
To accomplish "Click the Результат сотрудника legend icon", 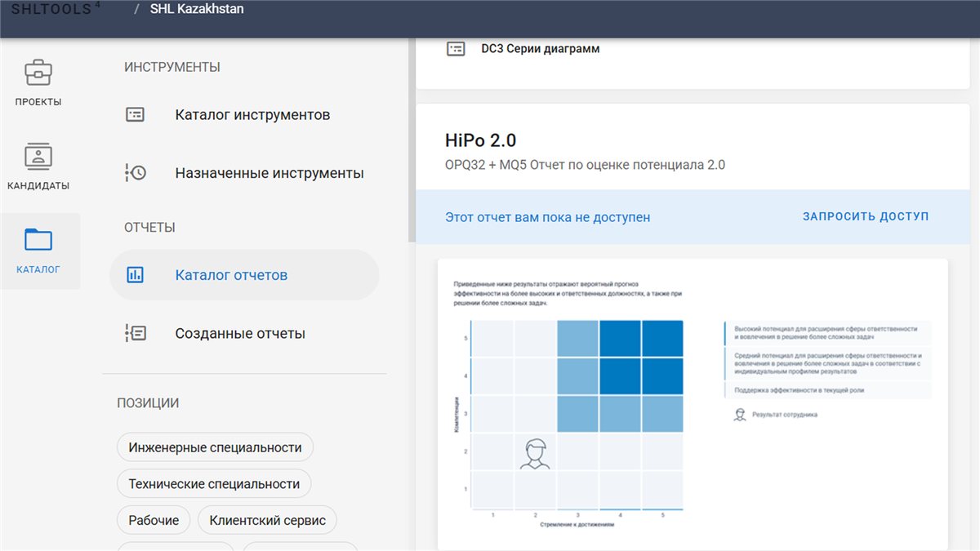I will point(740,415).
